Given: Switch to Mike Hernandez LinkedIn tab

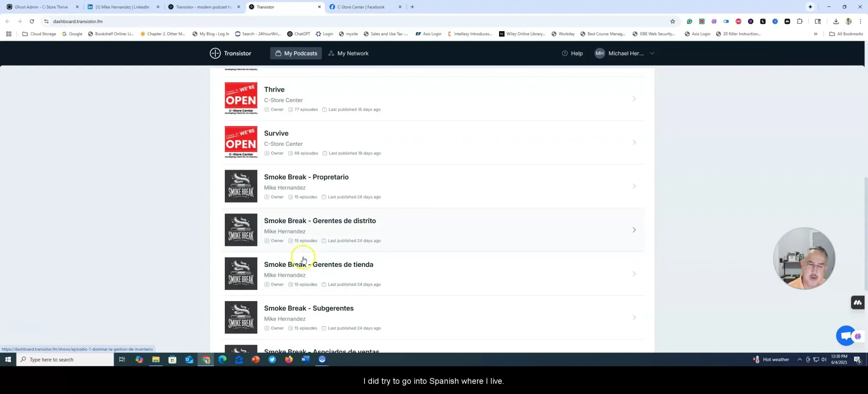Looking at the screenshot, I should [123, 7].
